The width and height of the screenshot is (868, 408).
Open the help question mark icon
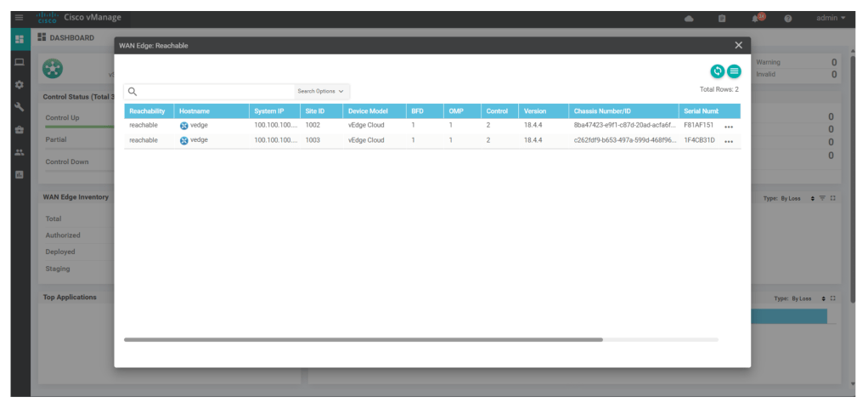coord(787,18)
